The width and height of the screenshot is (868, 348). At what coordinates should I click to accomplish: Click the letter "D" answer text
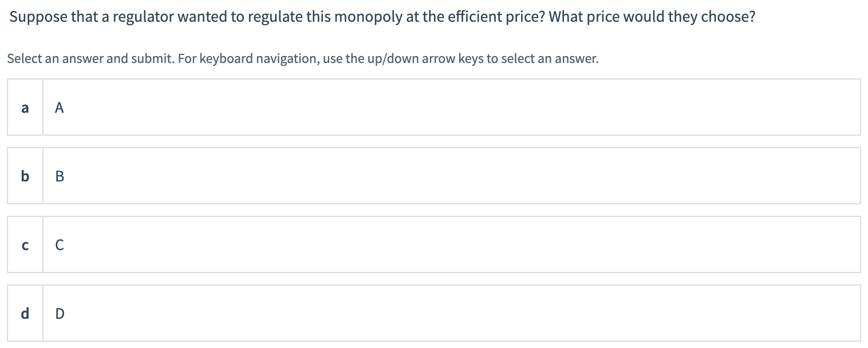pos(59,314)
